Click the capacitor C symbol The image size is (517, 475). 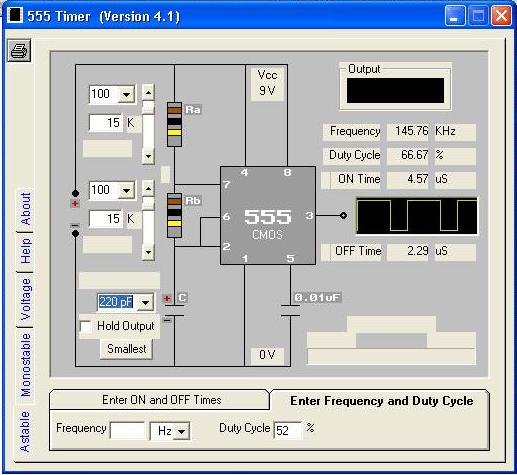[x=174, y=310]
